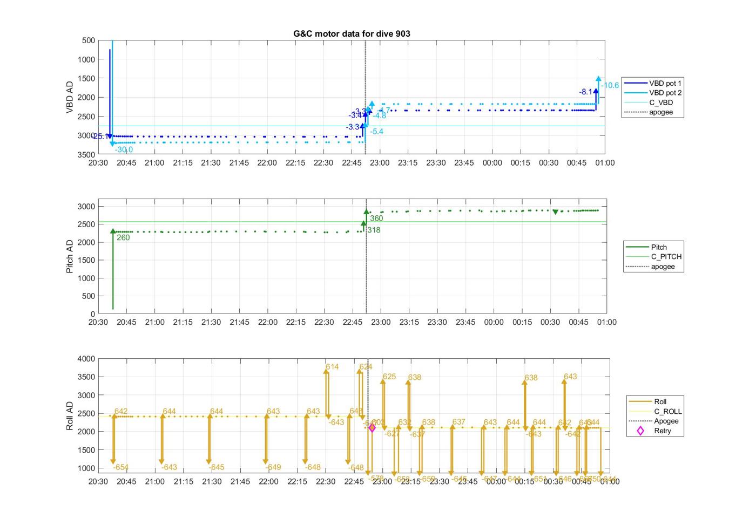The image size is (756, 532).
Task: Click the 0 tick on Pitch AD axis
Action: pyautogui.click(x=93, y=314)
